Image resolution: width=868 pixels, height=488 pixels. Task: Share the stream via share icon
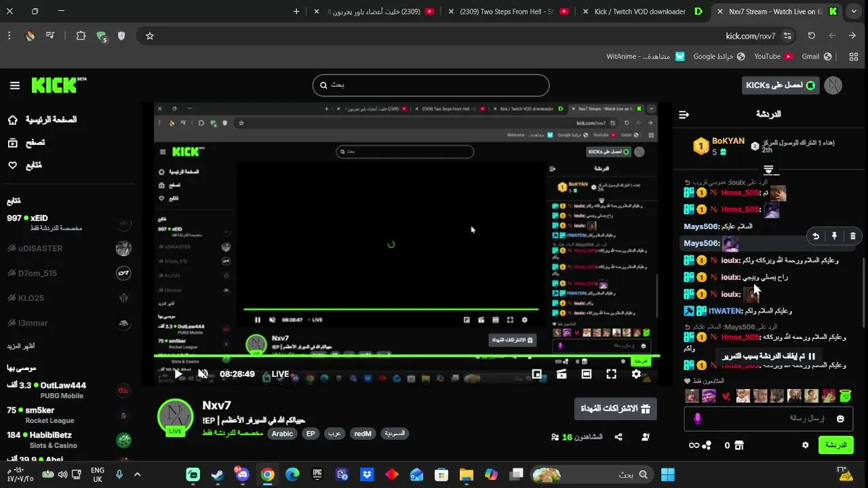(x=618, y=437)
